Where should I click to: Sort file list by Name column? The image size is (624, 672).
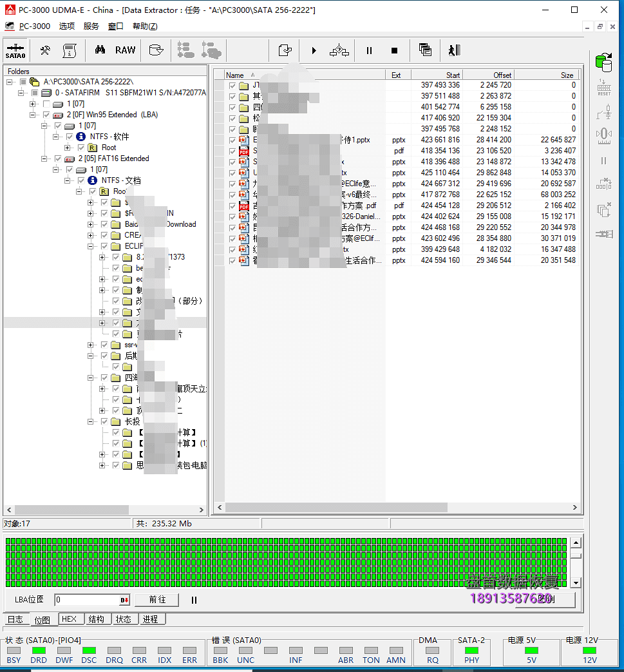click(x=305, y=75)
